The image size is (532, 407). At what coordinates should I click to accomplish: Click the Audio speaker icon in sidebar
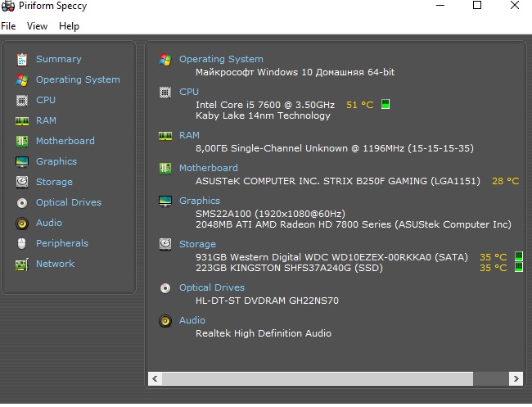(22, 224)
